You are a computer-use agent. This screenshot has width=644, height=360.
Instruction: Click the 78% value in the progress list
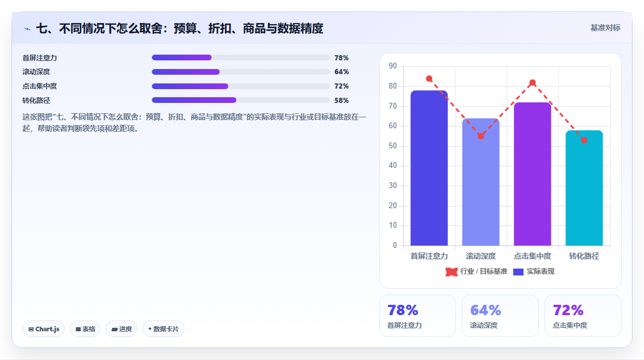342,58
